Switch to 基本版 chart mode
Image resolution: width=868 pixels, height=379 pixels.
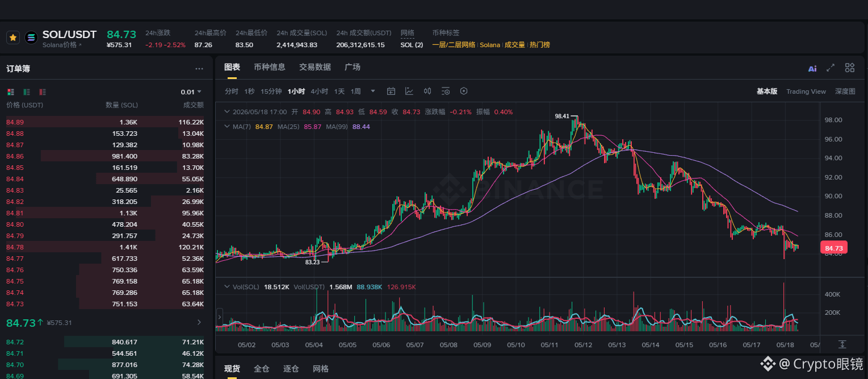pyautogui.click(x=767, y=91)
